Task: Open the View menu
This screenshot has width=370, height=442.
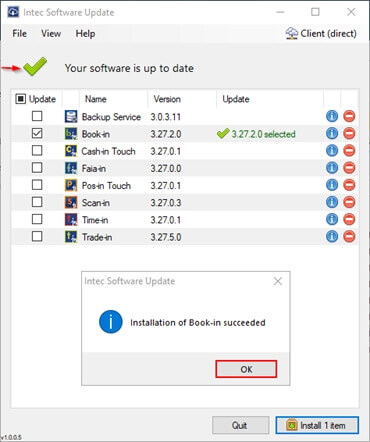Action: tap(51, 33)
